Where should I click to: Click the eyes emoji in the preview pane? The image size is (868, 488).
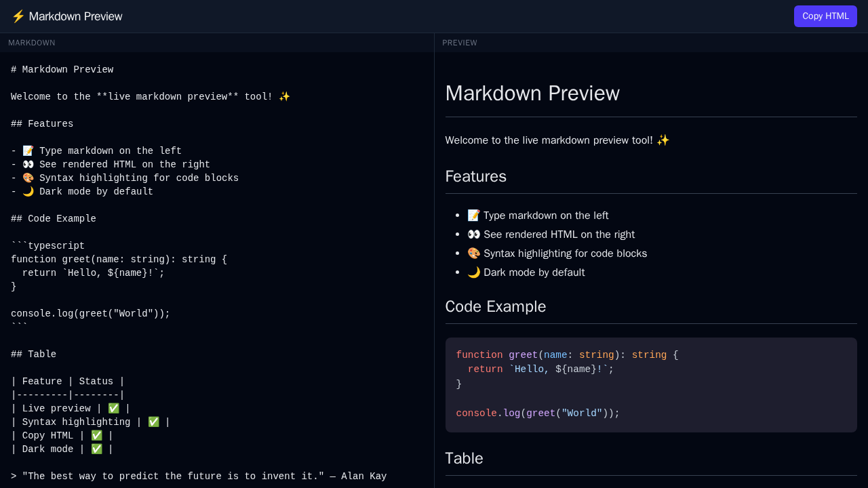(473, 234)
